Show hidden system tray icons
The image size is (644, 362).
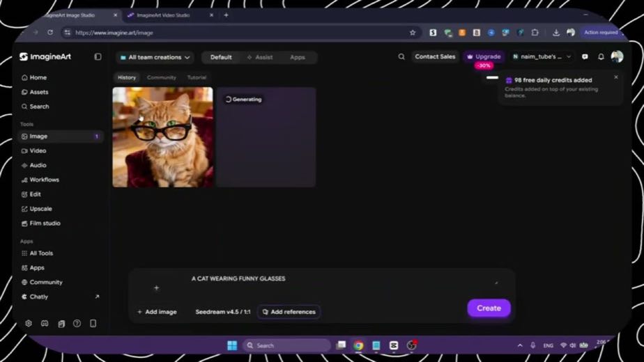click(520, 345)
